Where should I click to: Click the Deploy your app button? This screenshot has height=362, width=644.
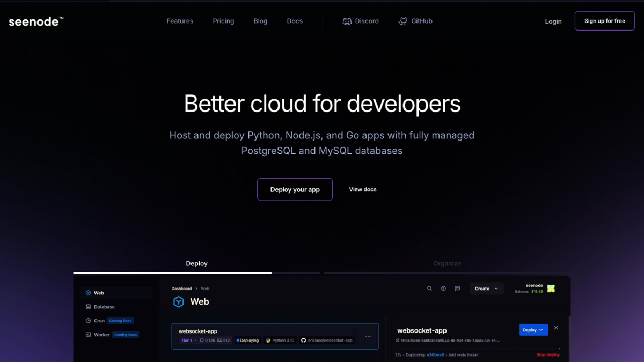click(295, 189)
